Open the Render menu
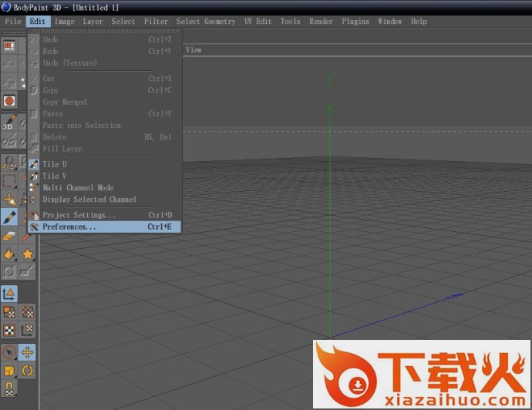Image resolution: width=532 pixels, height=410 pixels. click(321, 22)
